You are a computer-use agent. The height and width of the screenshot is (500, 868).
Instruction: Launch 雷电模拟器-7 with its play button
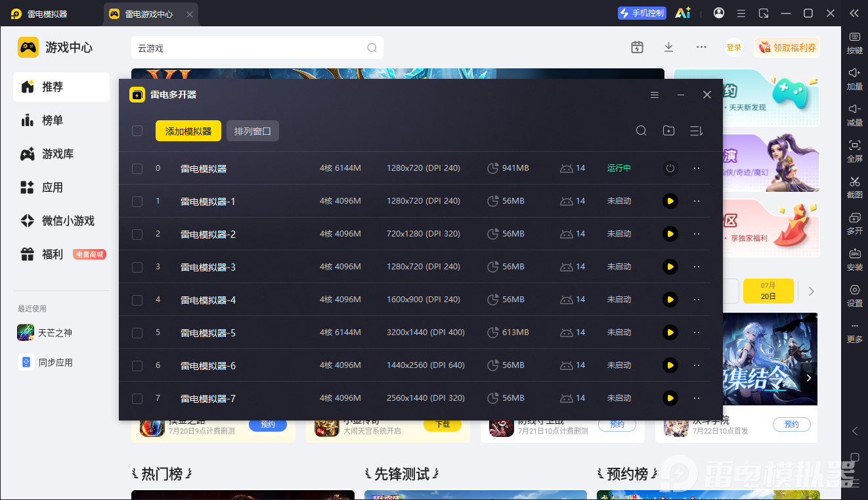[670, 398]
